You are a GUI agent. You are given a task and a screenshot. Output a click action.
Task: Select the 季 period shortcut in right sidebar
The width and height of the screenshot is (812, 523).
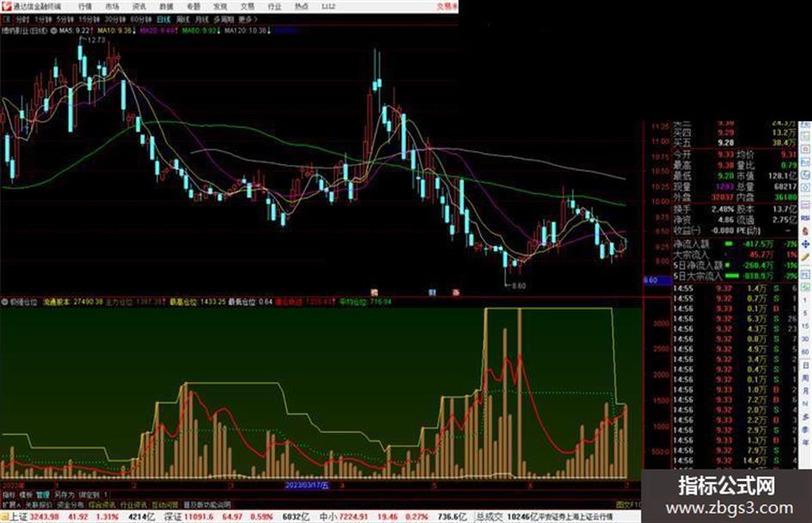click(x=805, y=429)
